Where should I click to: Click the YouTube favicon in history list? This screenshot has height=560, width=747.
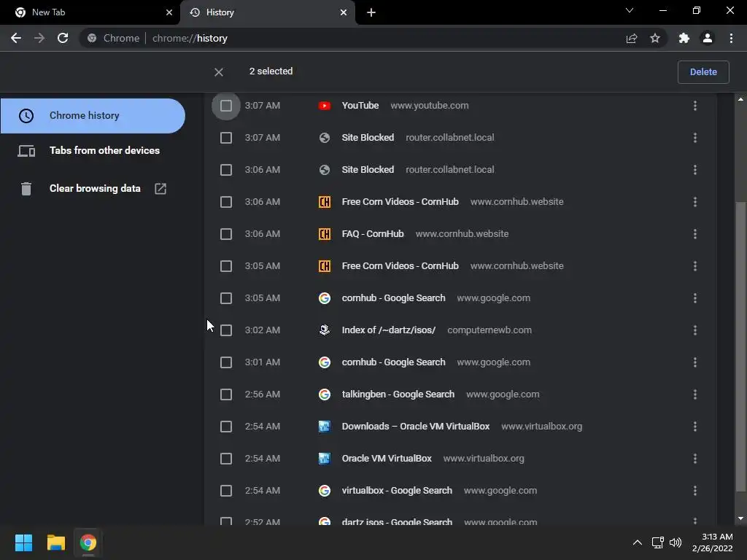tap(325, 106)
